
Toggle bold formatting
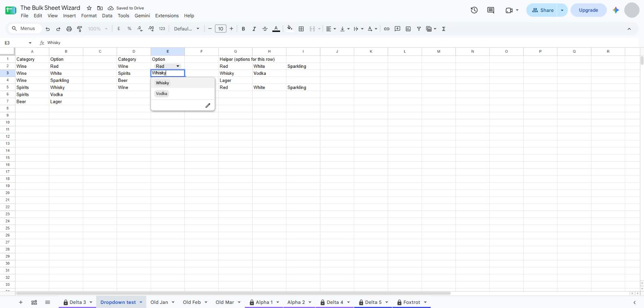pyautogui.click(x=243, y=29)
